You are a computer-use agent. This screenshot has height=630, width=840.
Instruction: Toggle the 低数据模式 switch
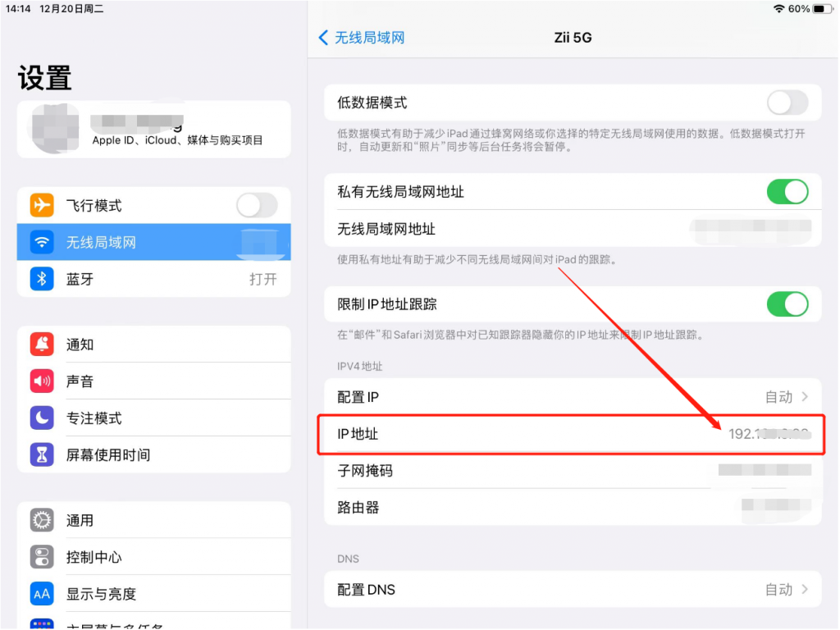click(x=787, y=103)
